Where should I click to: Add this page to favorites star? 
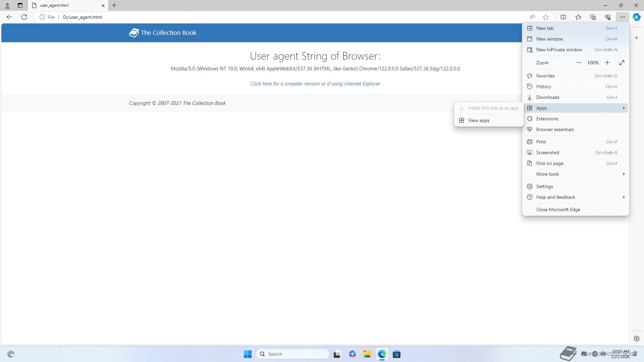click(x=546, y=17)
